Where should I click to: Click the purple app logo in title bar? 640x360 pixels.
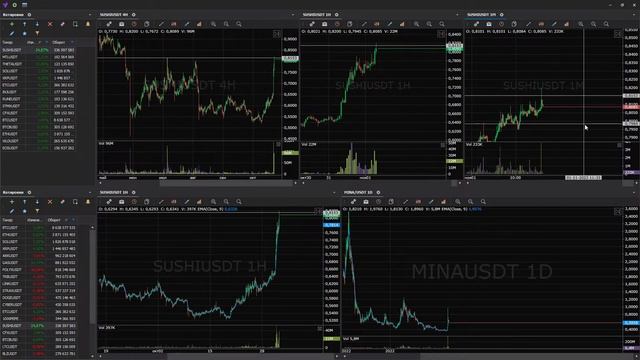click(5, 4)
